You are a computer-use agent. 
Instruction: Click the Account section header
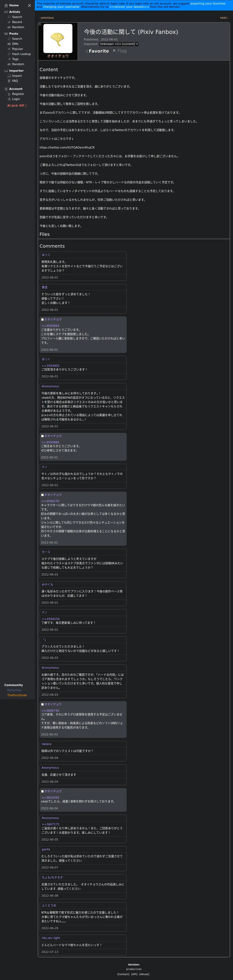coord(16,89)
